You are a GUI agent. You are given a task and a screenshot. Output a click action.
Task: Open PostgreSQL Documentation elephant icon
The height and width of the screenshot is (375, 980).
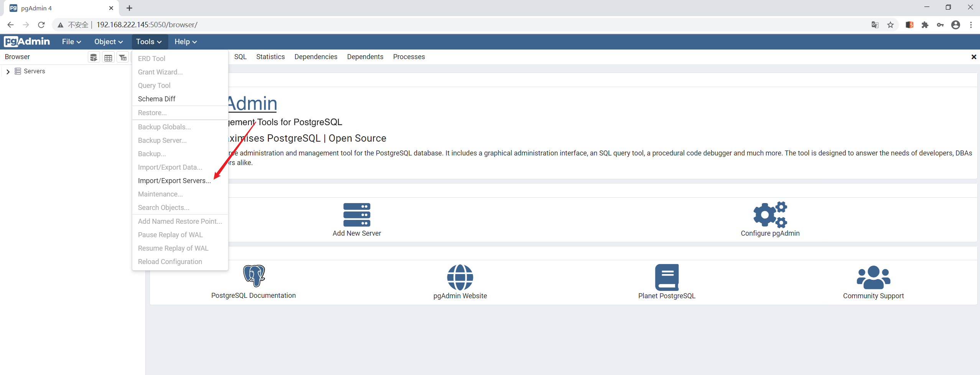(x=254, y=276)
